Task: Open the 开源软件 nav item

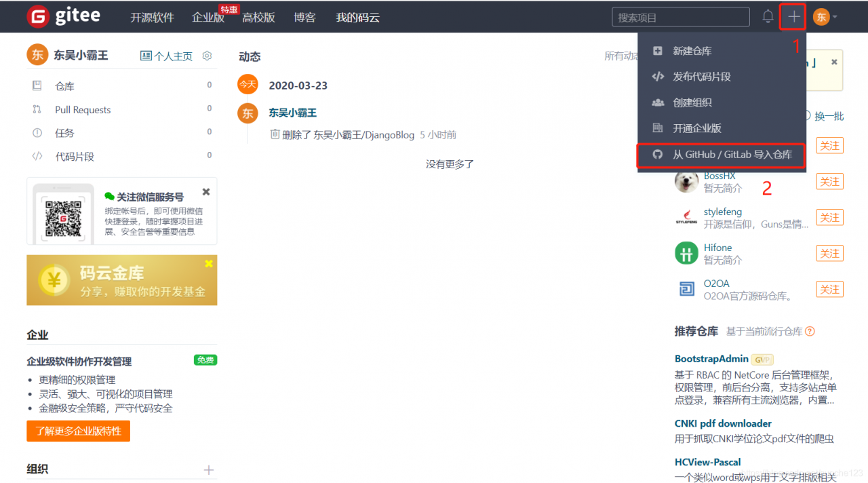Action: (x=153, y=18)
